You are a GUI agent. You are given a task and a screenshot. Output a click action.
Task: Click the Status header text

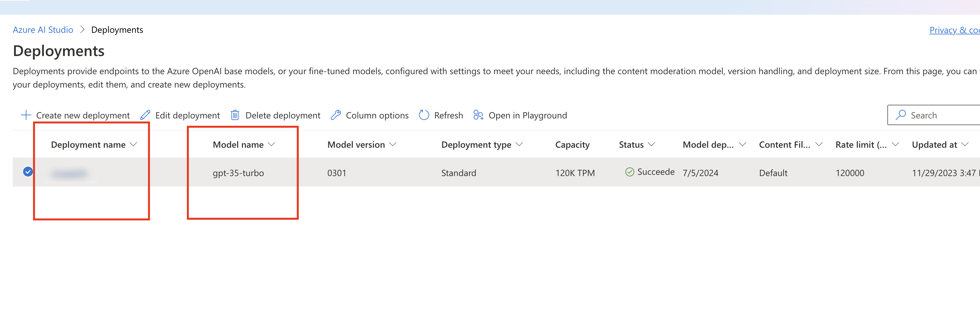click(x=631, y=145)
